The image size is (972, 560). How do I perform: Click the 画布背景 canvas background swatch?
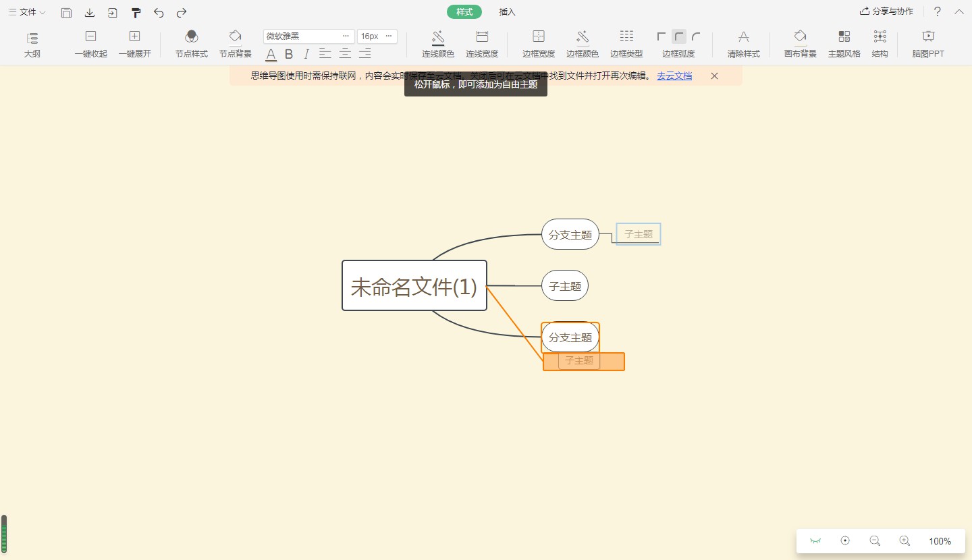click(x=799, y=43)
